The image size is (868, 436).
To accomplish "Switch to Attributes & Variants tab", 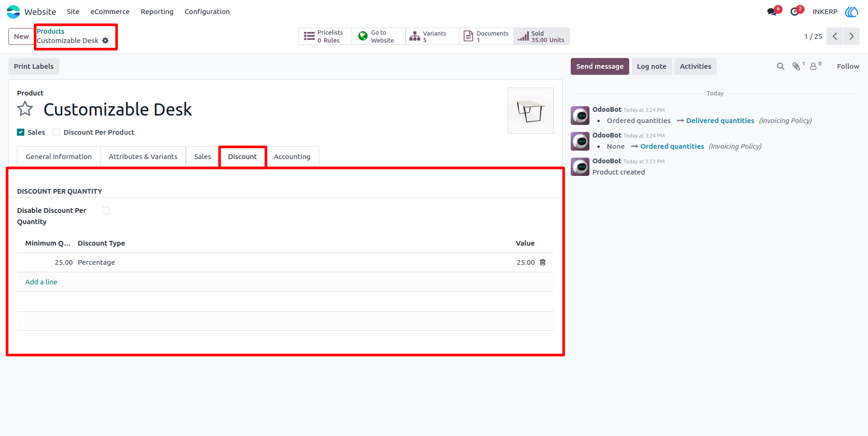I will tap(143, 157).
